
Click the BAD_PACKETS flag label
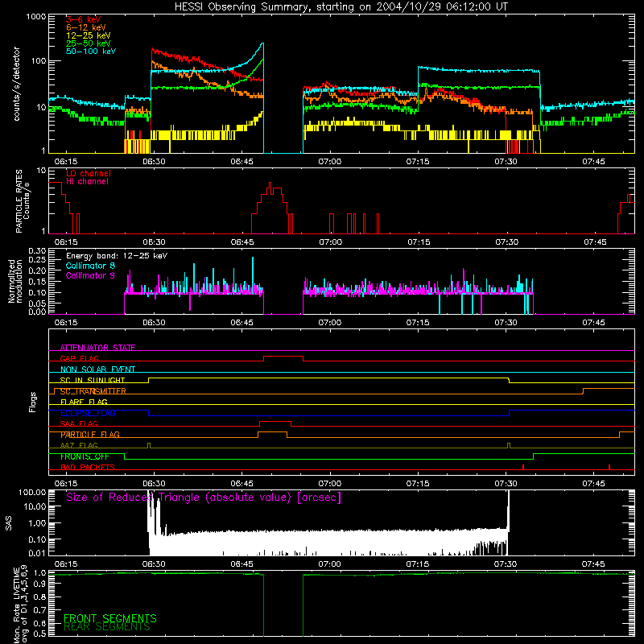[88, 467]
